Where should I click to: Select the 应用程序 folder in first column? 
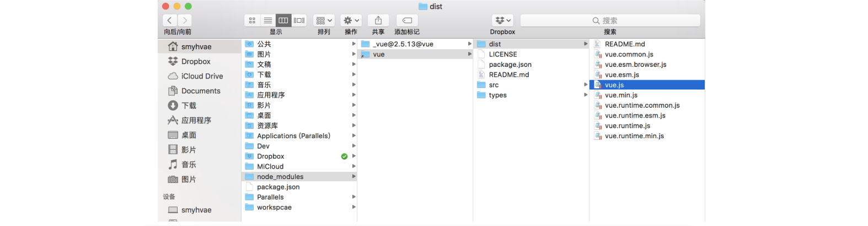[299, 95]
